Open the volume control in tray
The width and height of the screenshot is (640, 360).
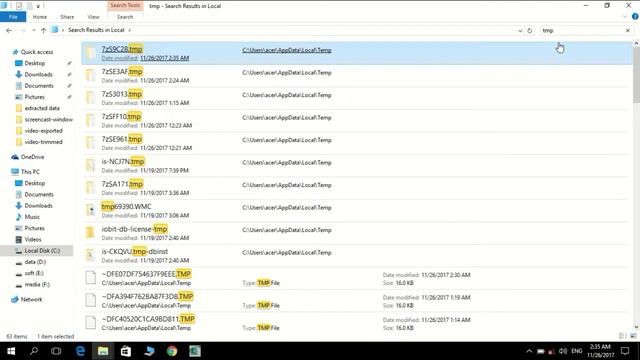563,351
